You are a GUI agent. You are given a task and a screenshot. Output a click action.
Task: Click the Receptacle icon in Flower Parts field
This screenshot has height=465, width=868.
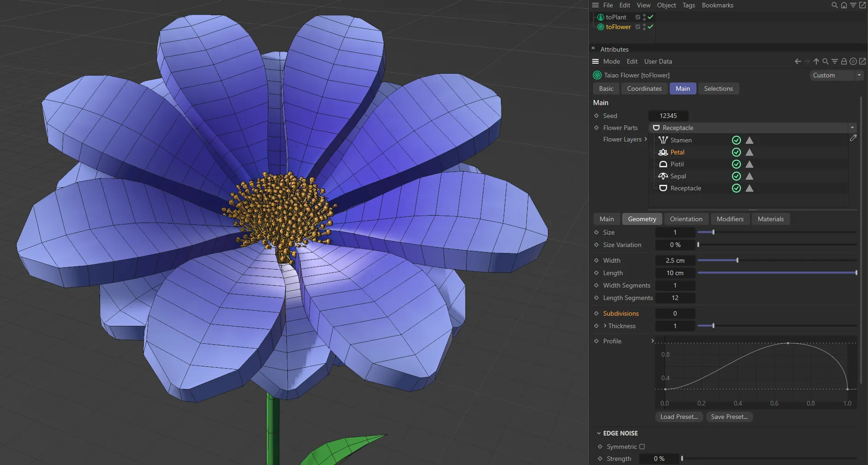coord(656,128)
